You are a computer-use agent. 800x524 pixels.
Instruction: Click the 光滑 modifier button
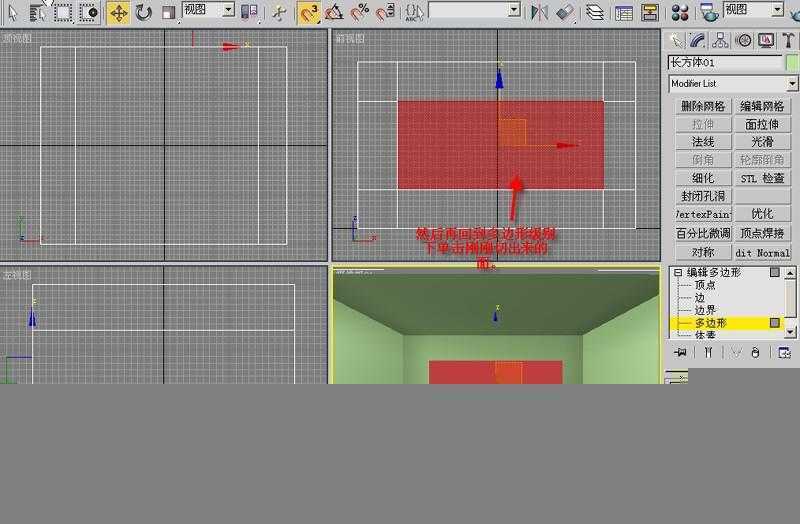(x=762, y=142)
